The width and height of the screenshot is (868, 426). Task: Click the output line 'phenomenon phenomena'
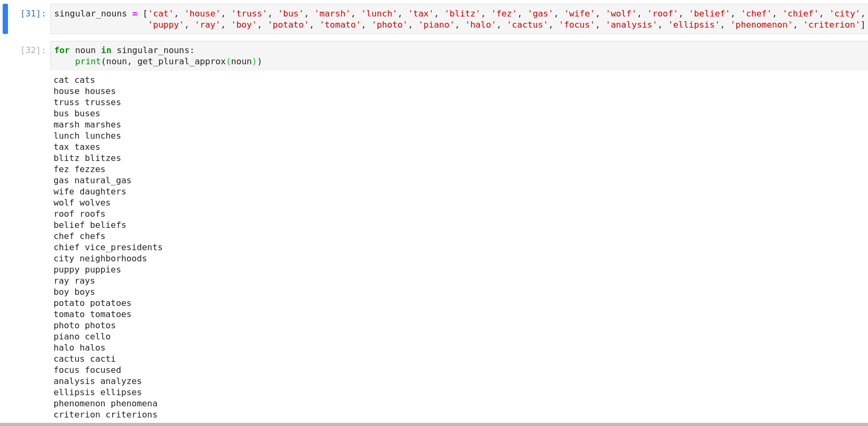tap(106, 404)
